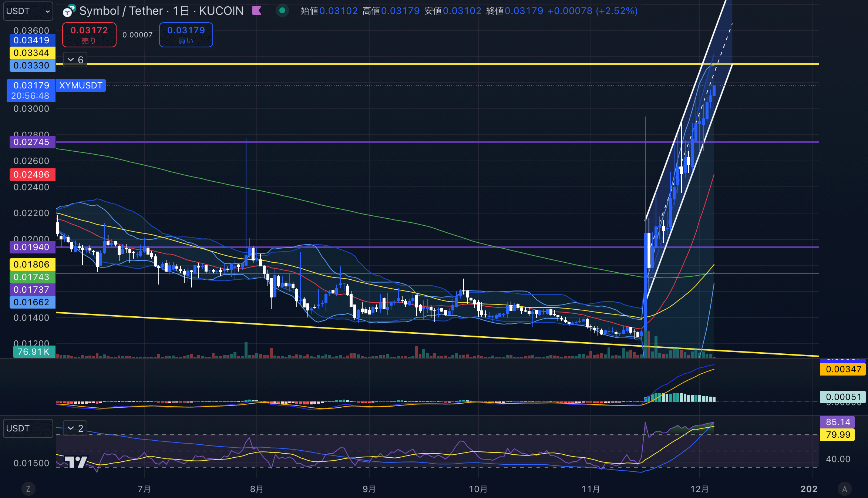Screen dimensions: 868x498
Task: Click the 高値 0.03179 high value
Action: [391, 11]
